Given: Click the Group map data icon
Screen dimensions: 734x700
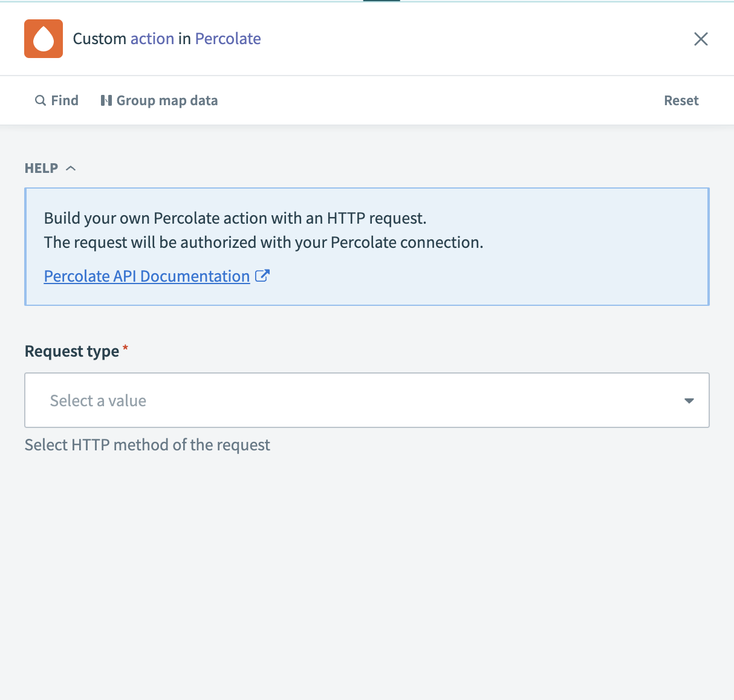Looking at the screenshot, I should [x=106, y=100].
